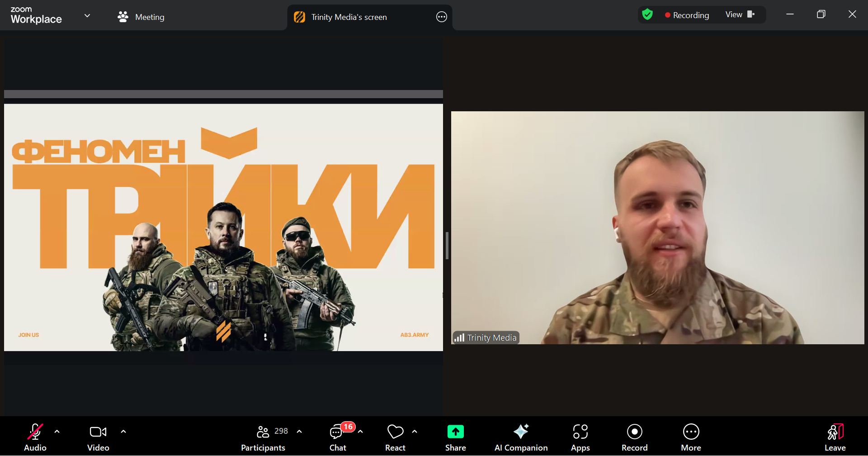Viewport: 868px width, 456px height.
Task: Open the Participants list icon
Action: pos(263,432)
